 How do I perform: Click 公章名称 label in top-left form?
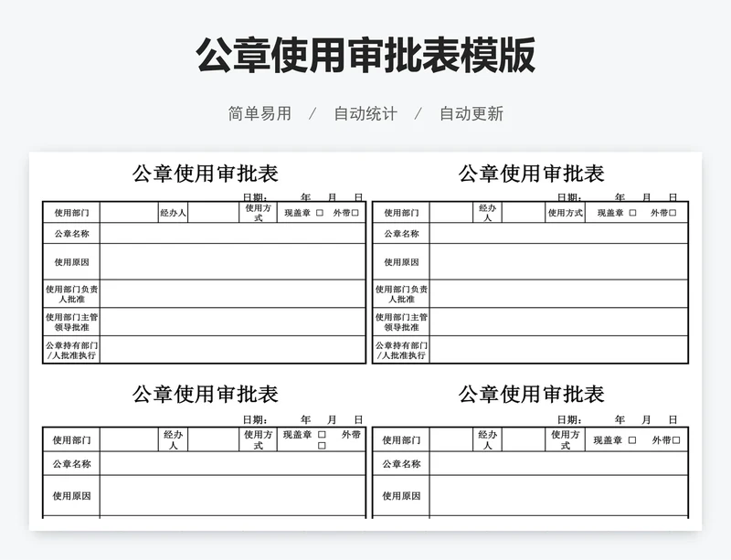point(71,234)
